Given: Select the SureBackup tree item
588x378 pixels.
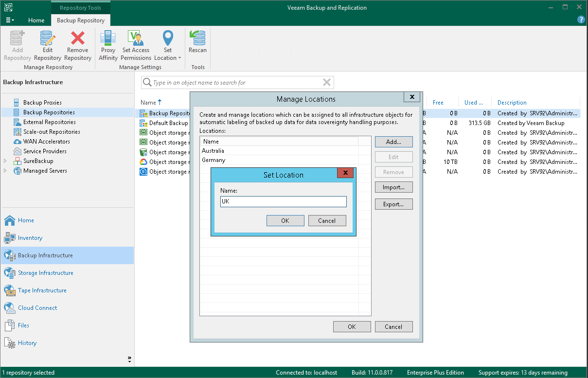Looking at the screenshot, I should pyautogui.click(x=38, y=161).
